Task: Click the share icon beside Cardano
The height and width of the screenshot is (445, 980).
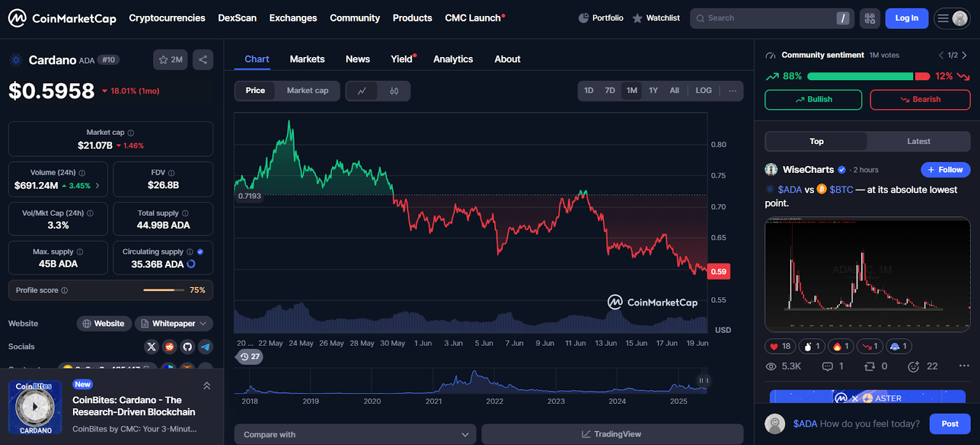Action: (203, 59)
